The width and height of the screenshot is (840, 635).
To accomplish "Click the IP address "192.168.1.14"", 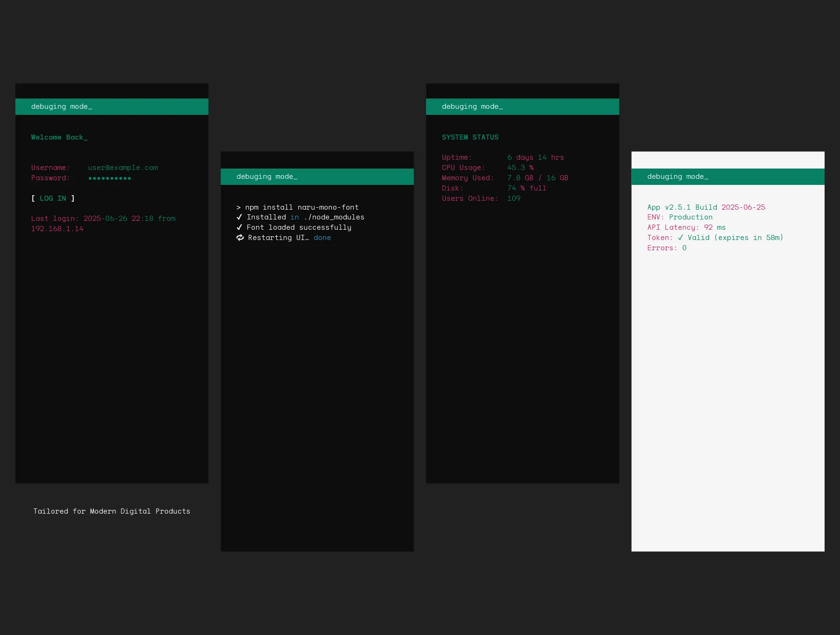I will coord(57,229).
